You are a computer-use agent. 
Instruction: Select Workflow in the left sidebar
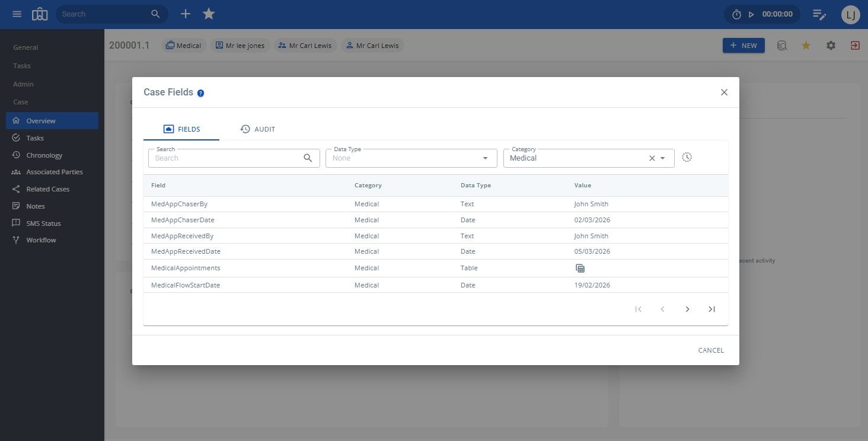[x=40, y=239]
